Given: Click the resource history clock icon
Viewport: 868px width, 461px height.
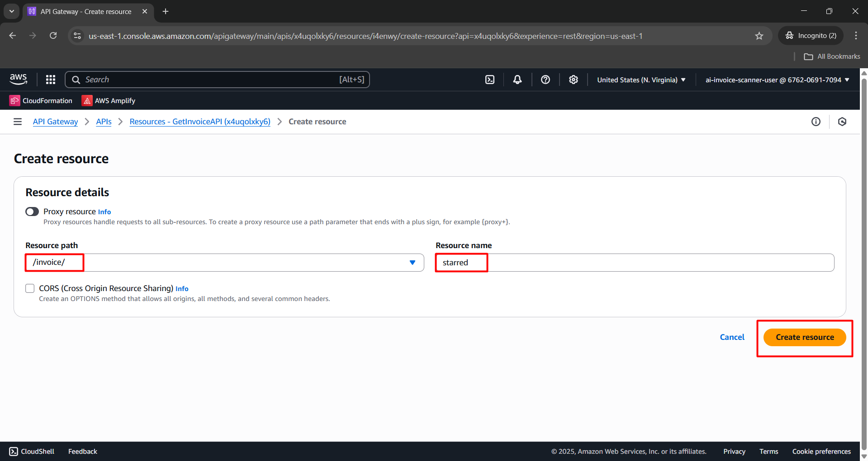Looking at the screenshot, I should 842,122.
